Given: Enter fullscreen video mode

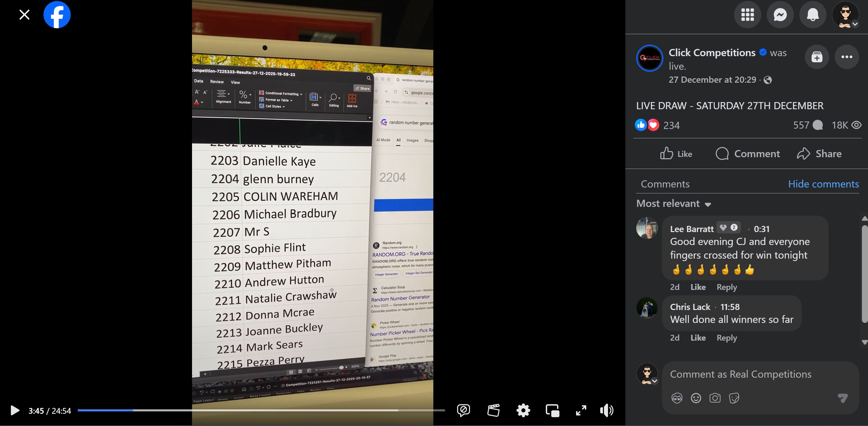Looking at the screenshot, I should [x=581, y=410].
